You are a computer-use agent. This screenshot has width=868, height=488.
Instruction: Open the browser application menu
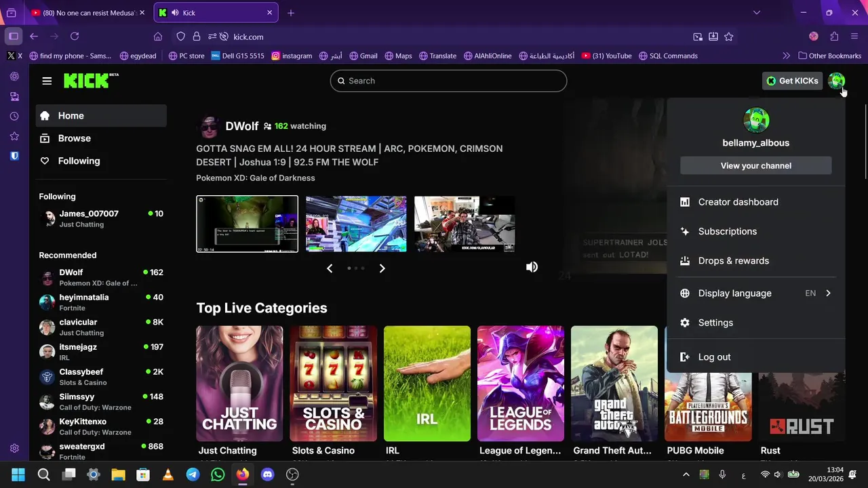pos(854,37)
